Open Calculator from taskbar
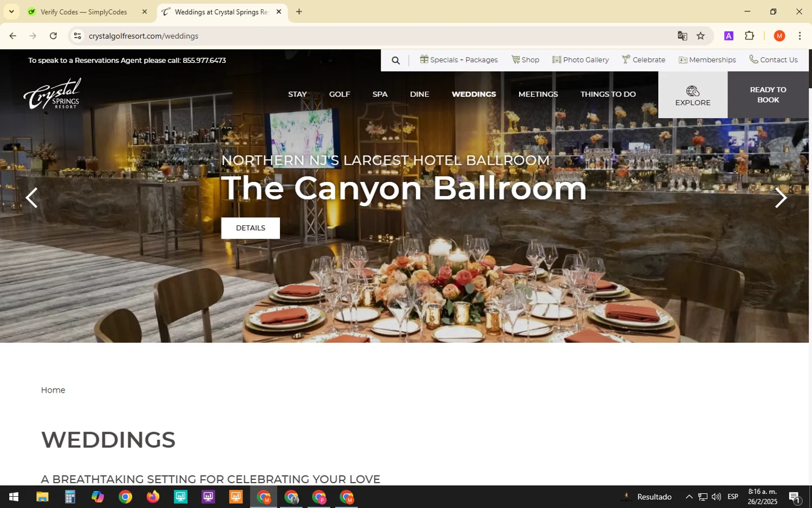Image resolution: width=812 pixels, height=508 pixels. point(70,497)
